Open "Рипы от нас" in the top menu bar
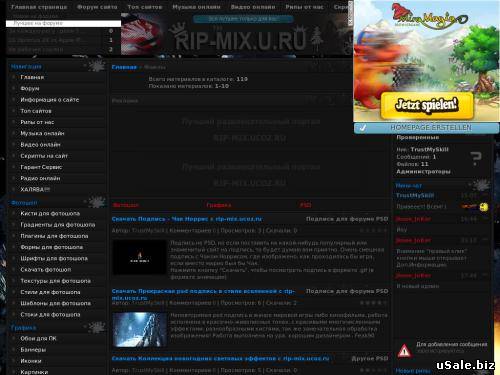 point(304,7)
